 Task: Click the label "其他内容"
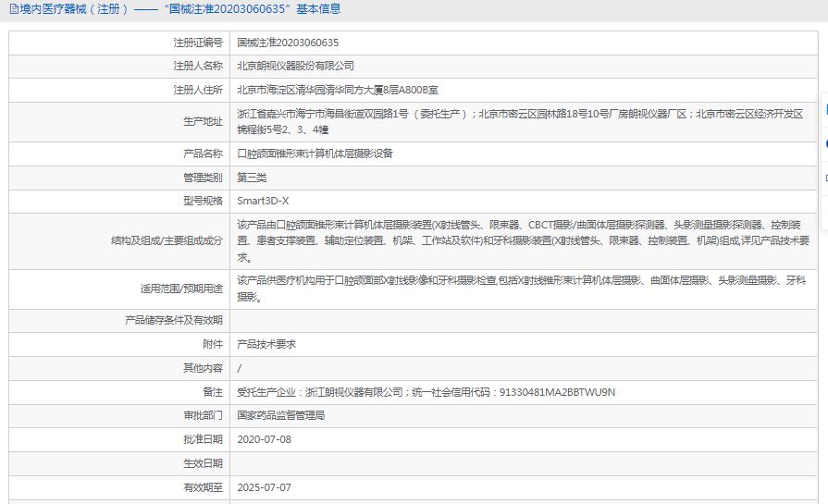coord(203,368)
